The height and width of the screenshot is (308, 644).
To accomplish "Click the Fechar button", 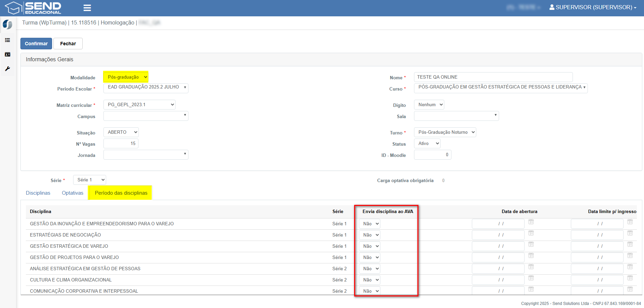I will tap(68, 44).
